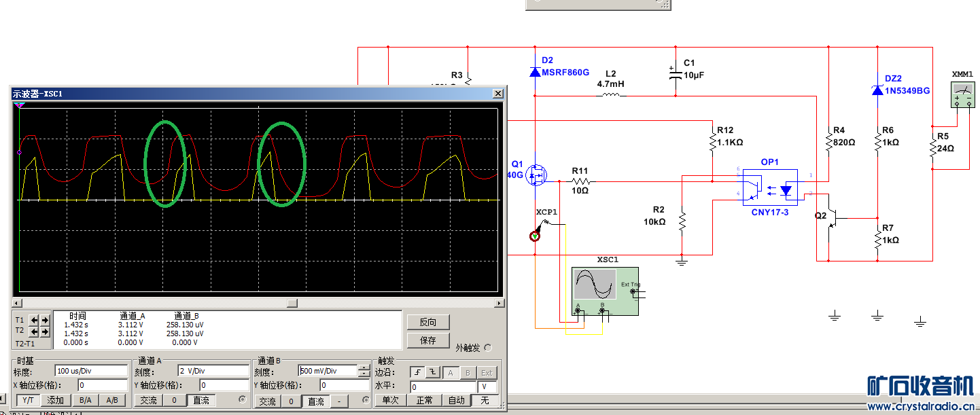
Task: Move cursor T1 left with its arrow
Action: tap(35, 320)
